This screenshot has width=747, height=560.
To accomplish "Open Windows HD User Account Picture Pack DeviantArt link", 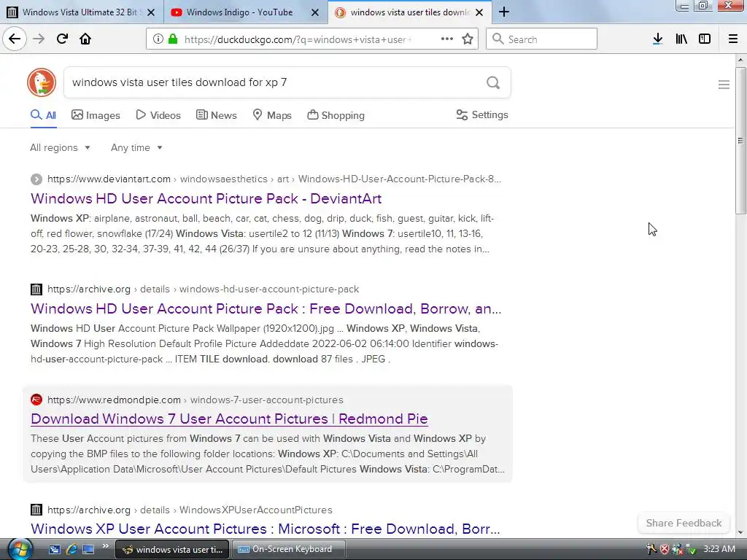I will click(206, 198).
